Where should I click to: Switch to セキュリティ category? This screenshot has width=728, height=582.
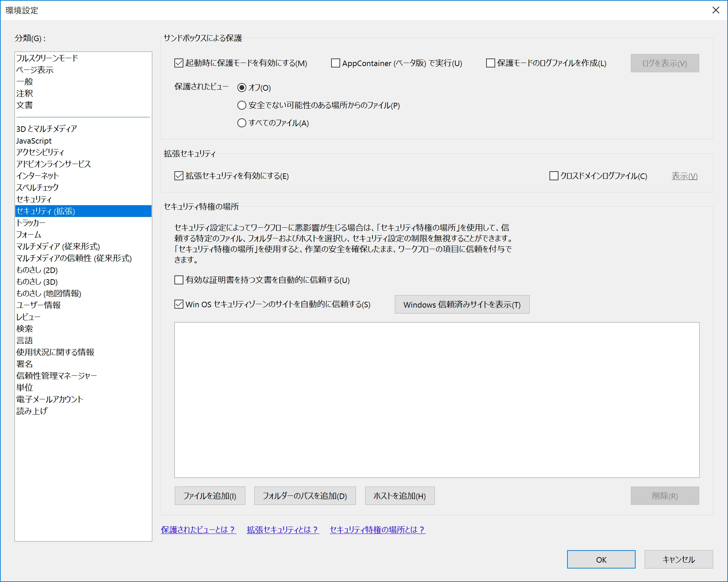(34, 199)
